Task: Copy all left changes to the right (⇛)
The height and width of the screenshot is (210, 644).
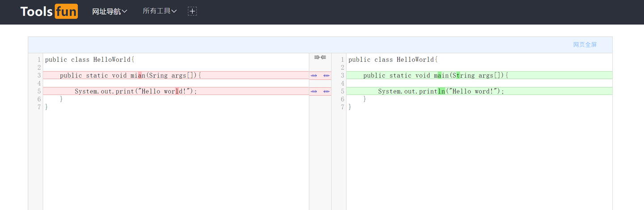Action: click(317, 57)
